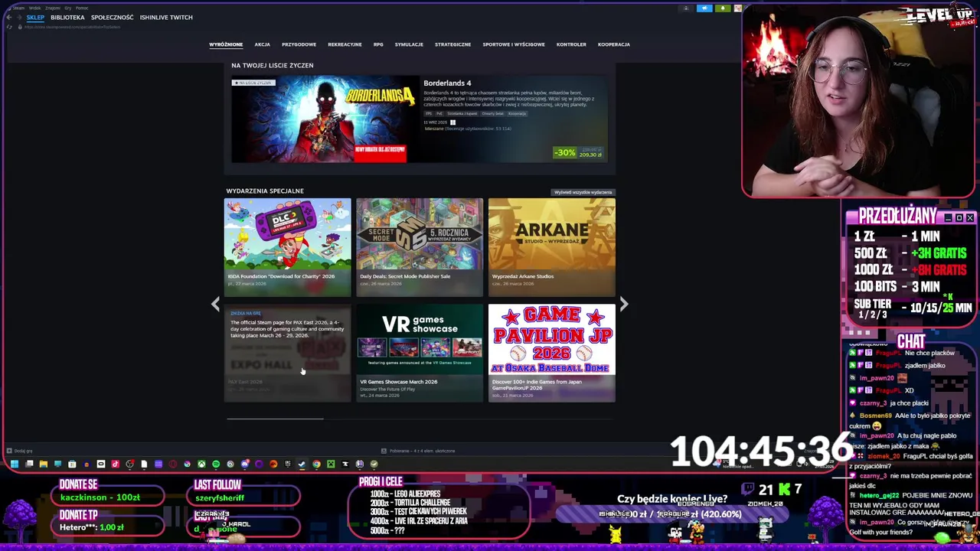The image size is (980, 551).
Task: Switch to the SPOŁECZNOŚĆ section
Action: tap(112, 18)
